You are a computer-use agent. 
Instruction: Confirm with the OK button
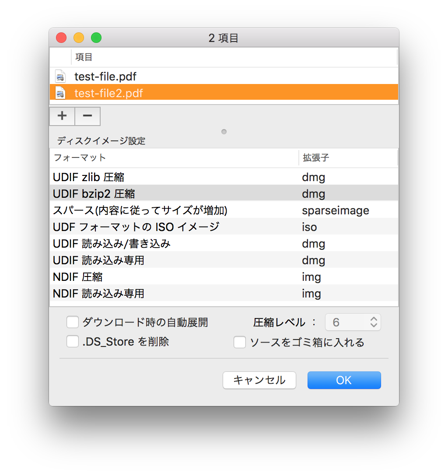point(344,380)
